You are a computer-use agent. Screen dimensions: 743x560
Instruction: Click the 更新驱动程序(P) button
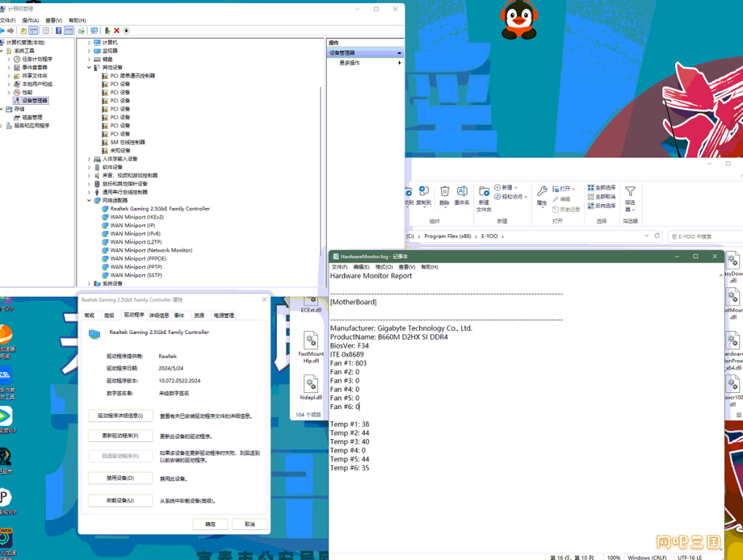[x=120, y=436]
